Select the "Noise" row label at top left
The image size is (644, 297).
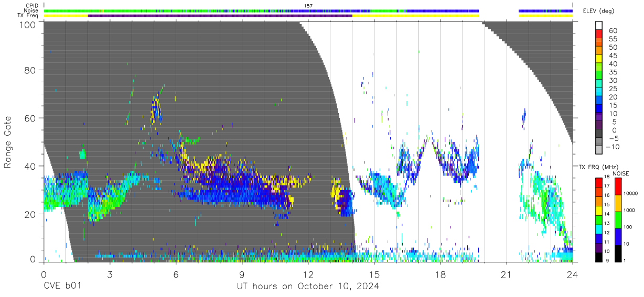[x=32, y=10]
